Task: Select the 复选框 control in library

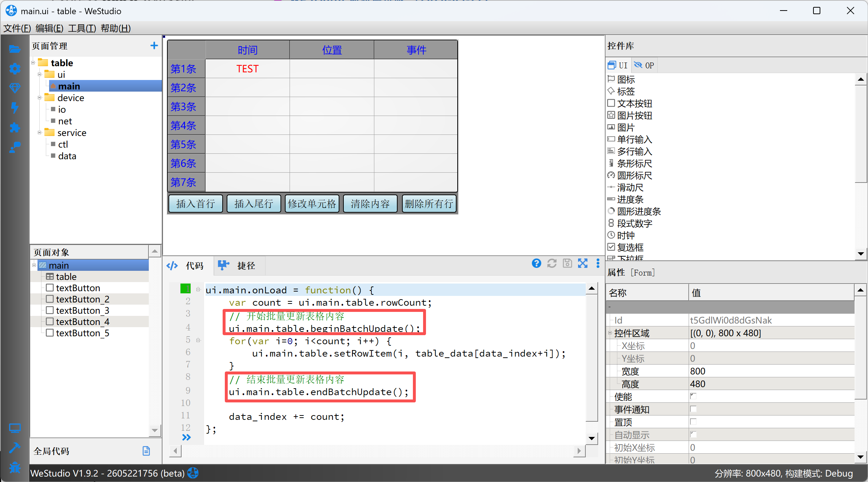Action: coord(626,247)
